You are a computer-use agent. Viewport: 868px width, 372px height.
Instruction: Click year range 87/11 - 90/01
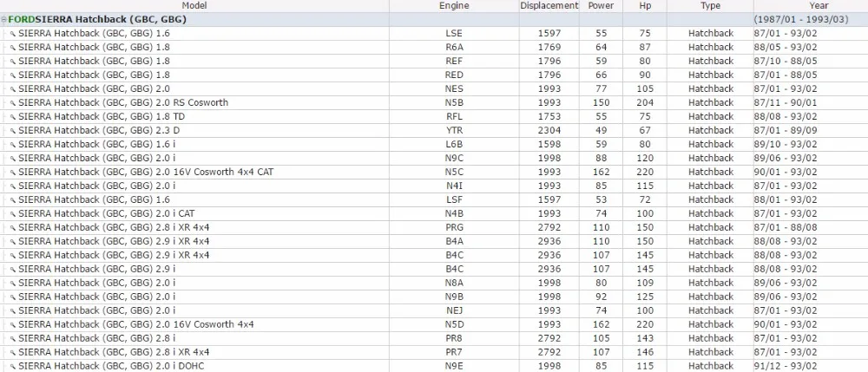[786, 103]
